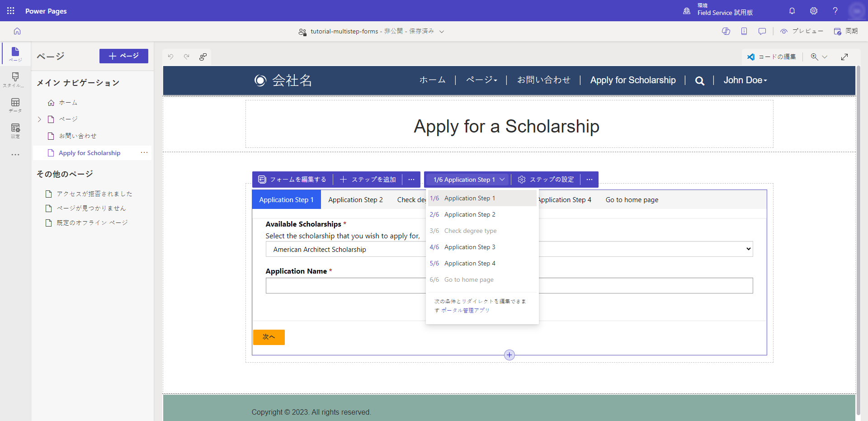
Task: Click the undo arrow icon
Action: pos(170,57)
